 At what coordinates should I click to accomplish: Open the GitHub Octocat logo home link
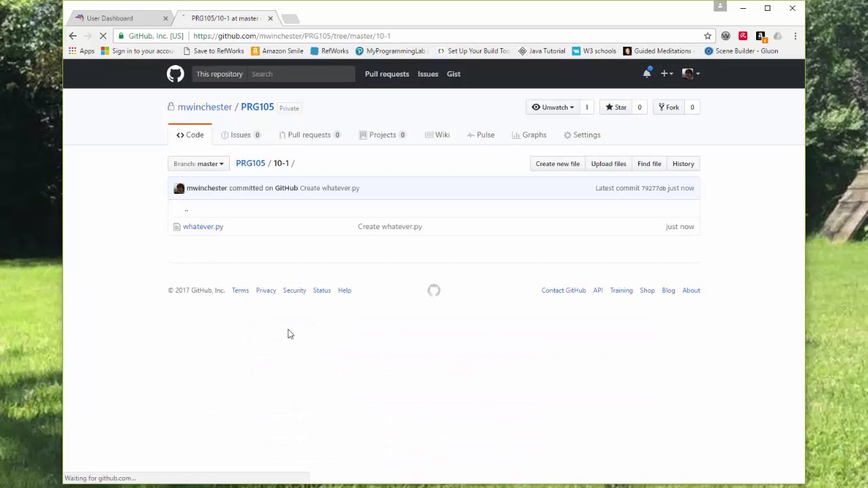(x=176, y=74)
